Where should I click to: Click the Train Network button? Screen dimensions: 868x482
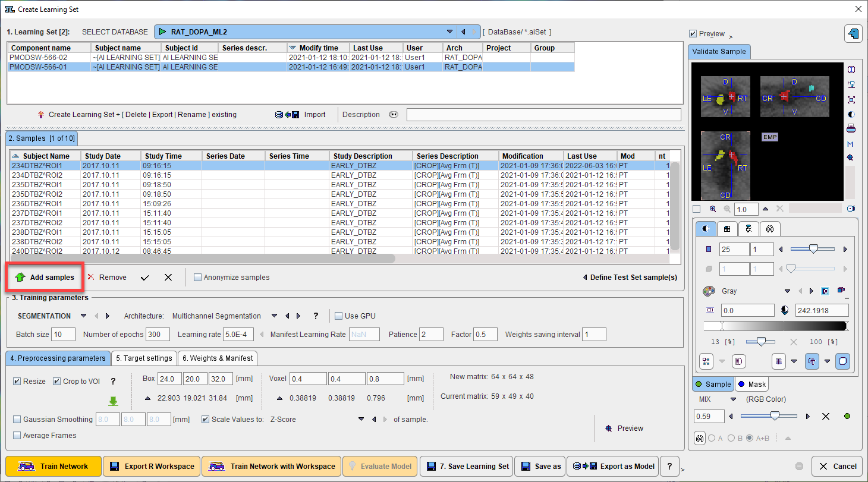point(54,467)
